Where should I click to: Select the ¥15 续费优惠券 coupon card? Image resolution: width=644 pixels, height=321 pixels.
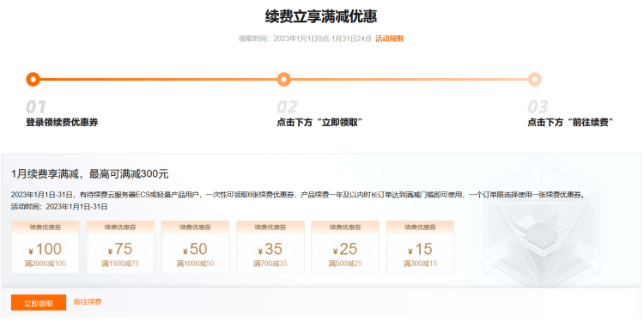pos(420,246)
